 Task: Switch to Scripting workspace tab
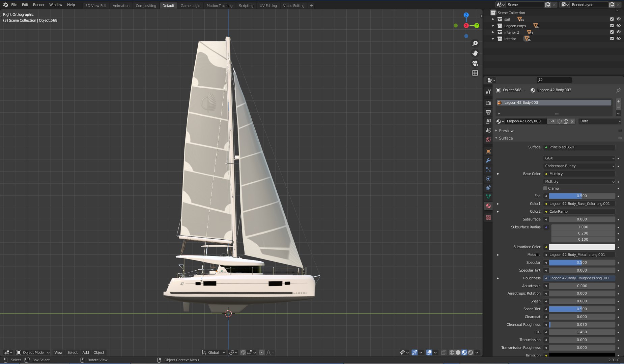click(246, 5)
